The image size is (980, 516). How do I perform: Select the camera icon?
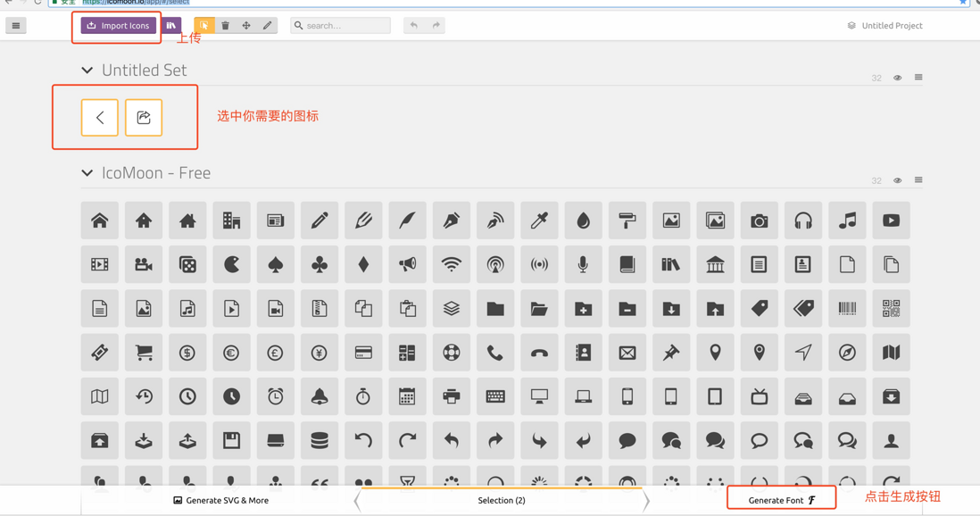(760, 221)
